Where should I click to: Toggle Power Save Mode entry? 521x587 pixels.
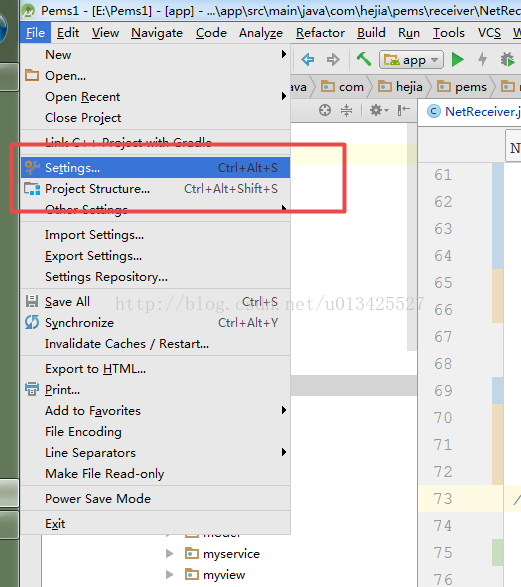click(x=155, y=499)
